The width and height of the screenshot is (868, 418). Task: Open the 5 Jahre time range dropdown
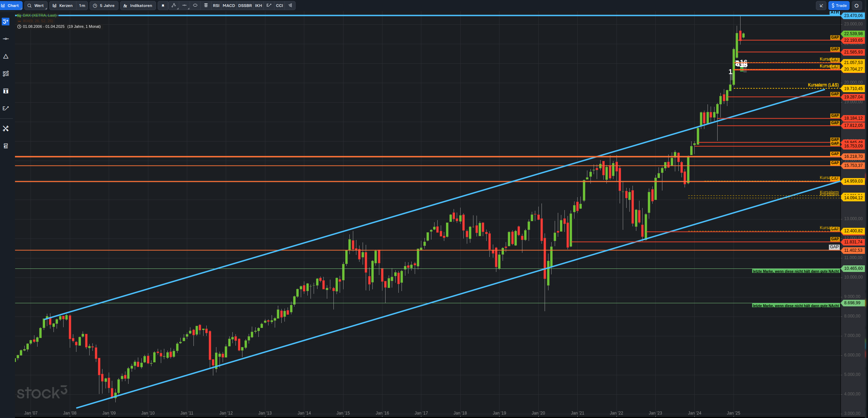click(104, 6)
